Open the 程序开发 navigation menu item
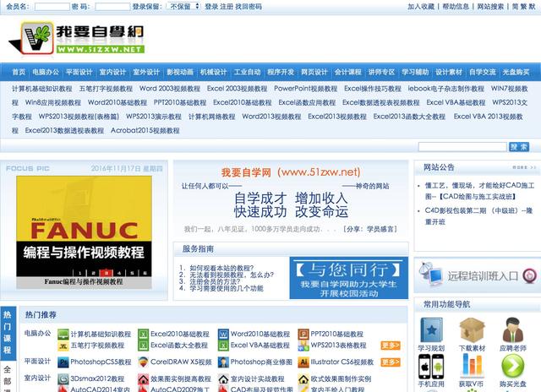The width and height of the screenshot is (541, 392). 280,73
